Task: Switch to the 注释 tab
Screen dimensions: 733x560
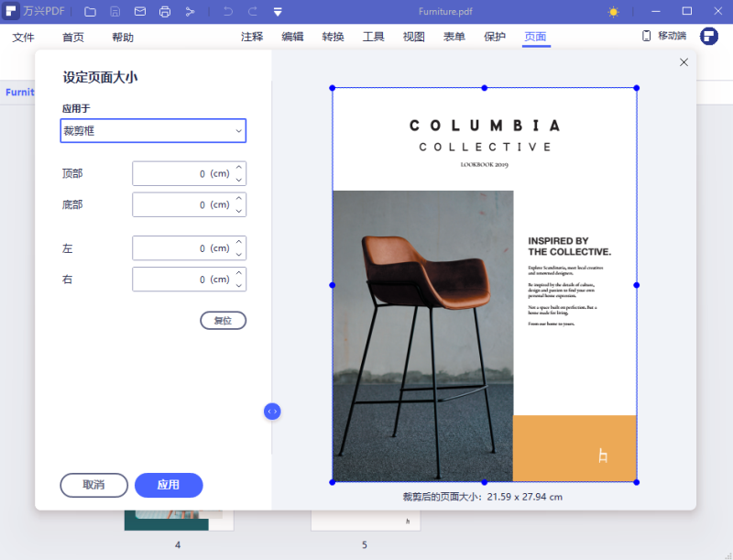Action: point(252,37)
